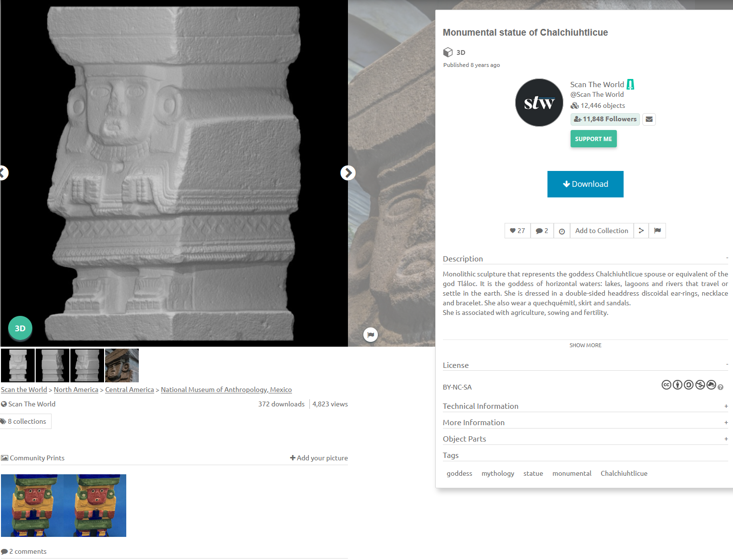This screenshot has height=560, width=733.
Task: Click SHOW MORE under the description
Action: click(x=585, y=345)
